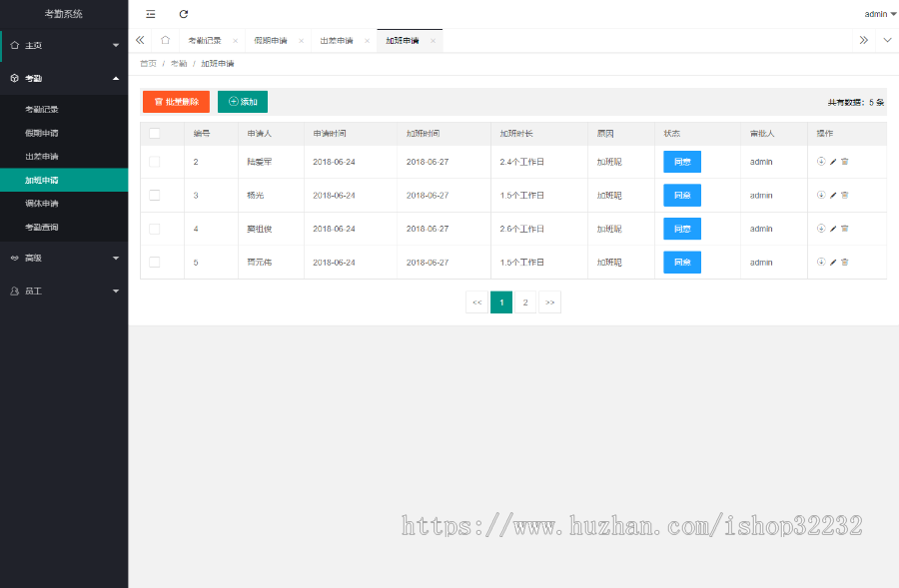Open the tab options down-chevron at far right

tap(887, 40)
